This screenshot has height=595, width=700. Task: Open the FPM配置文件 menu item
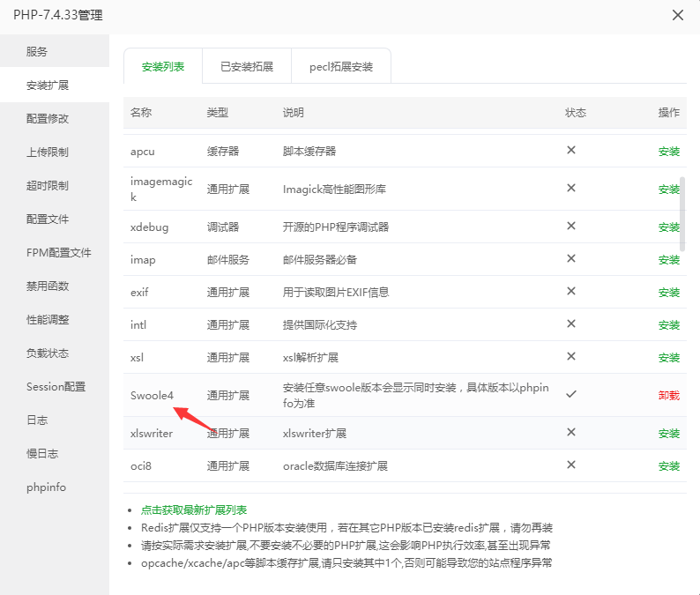pyautogui.click(x=59, y=253)
